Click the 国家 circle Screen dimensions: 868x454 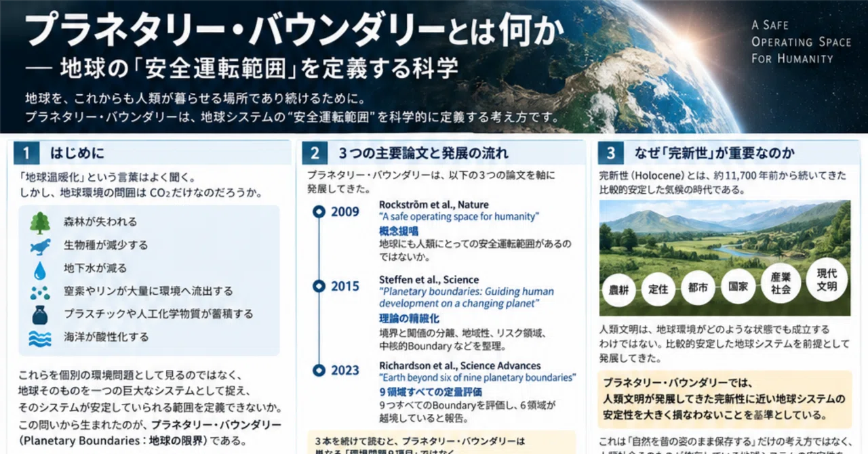[x=738, y=287]
